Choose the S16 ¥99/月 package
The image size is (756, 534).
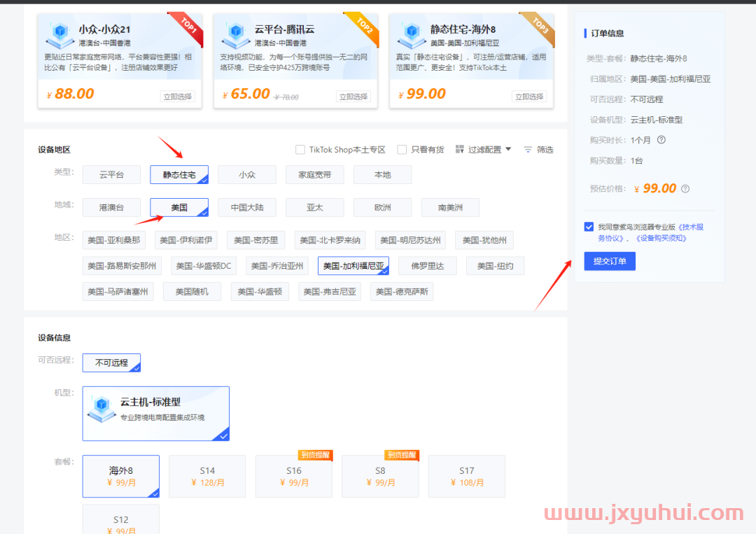click(293, 476)
